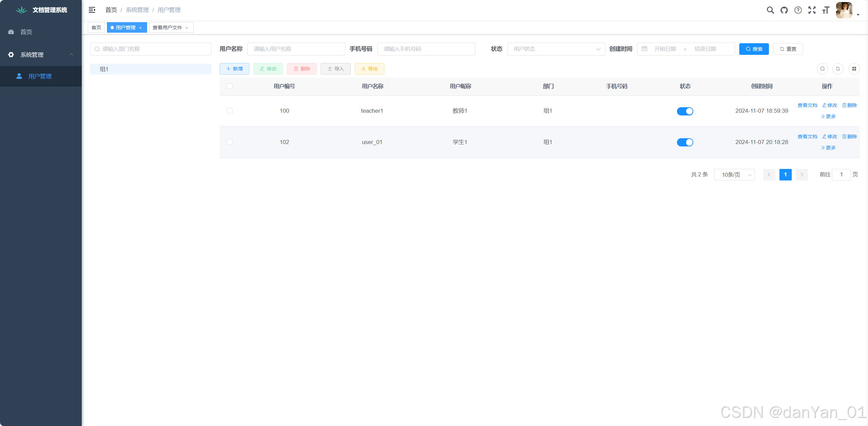This screenshot has width=868, height=426.
Task: Click 查看文档 link for teacher1
Action: coord(807,105)
